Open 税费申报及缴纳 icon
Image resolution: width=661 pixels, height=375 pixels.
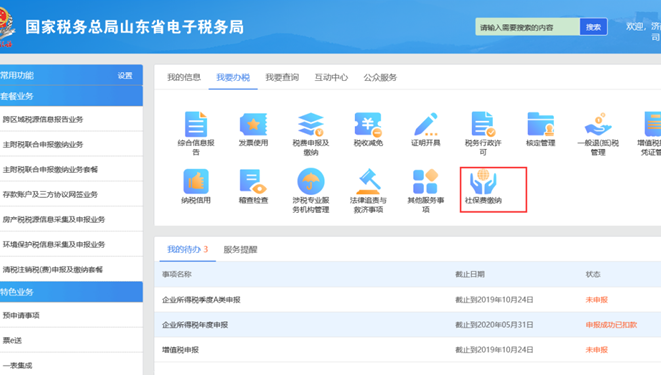pos(311,124)
